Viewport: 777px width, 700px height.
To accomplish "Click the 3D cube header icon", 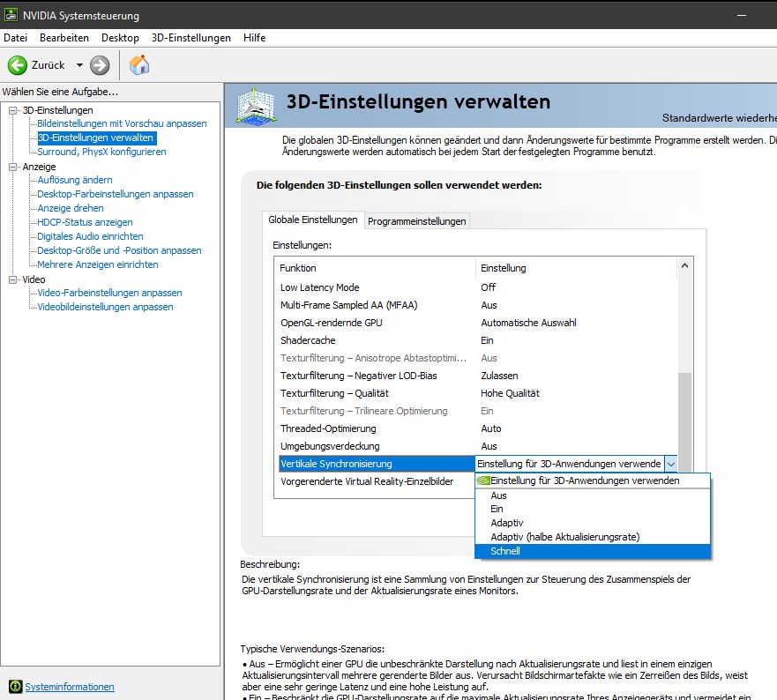I will (256, 106).
